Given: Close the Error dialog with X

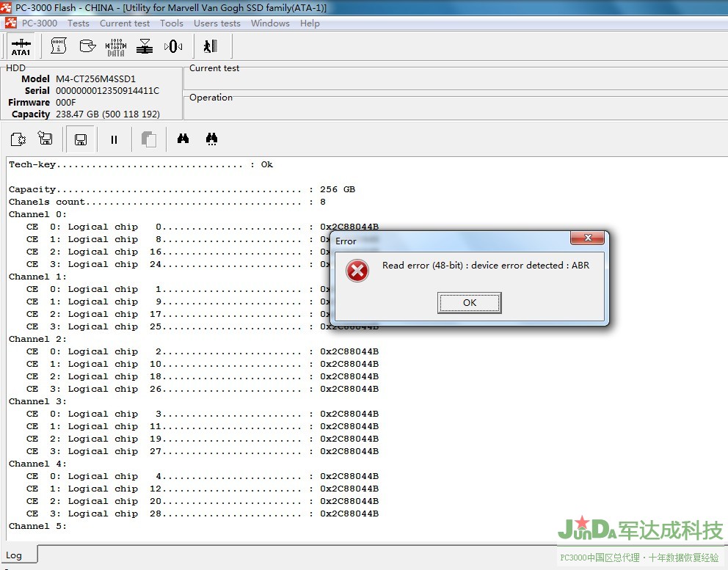Looking at the screenshot, I should point(587,238).
